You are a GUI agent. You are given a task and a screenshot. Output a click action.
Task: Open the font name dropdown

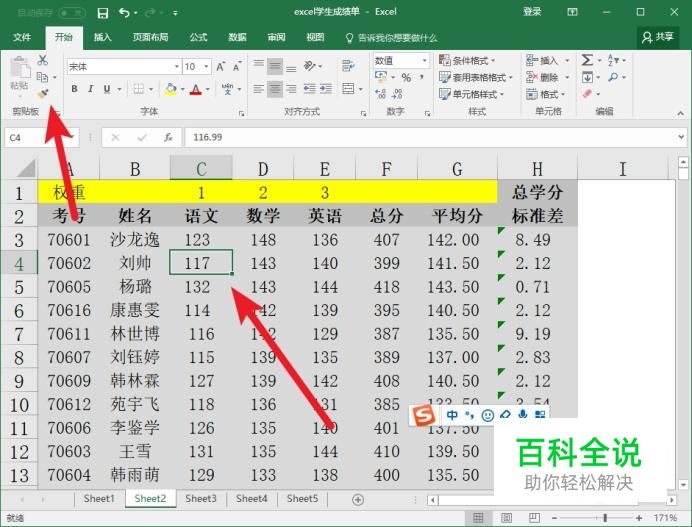point(177,67)
